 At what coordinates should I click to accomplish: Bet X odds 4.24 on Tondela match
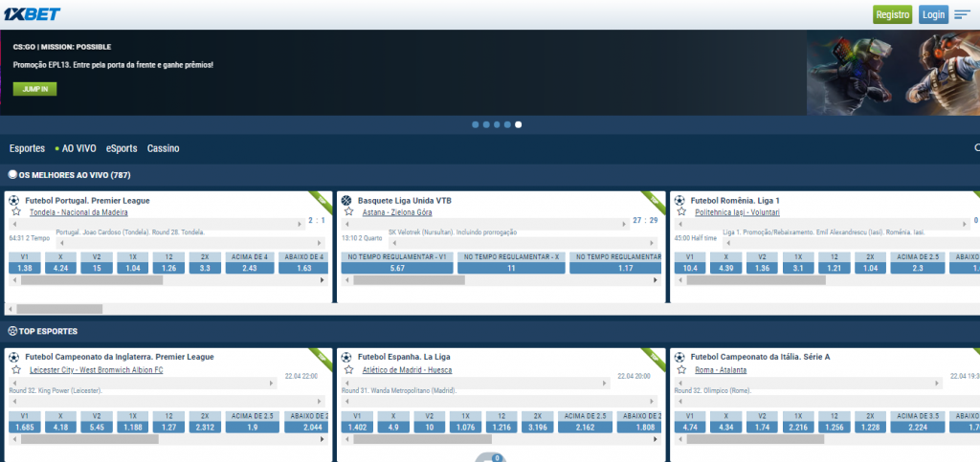[x=60, y=268]
